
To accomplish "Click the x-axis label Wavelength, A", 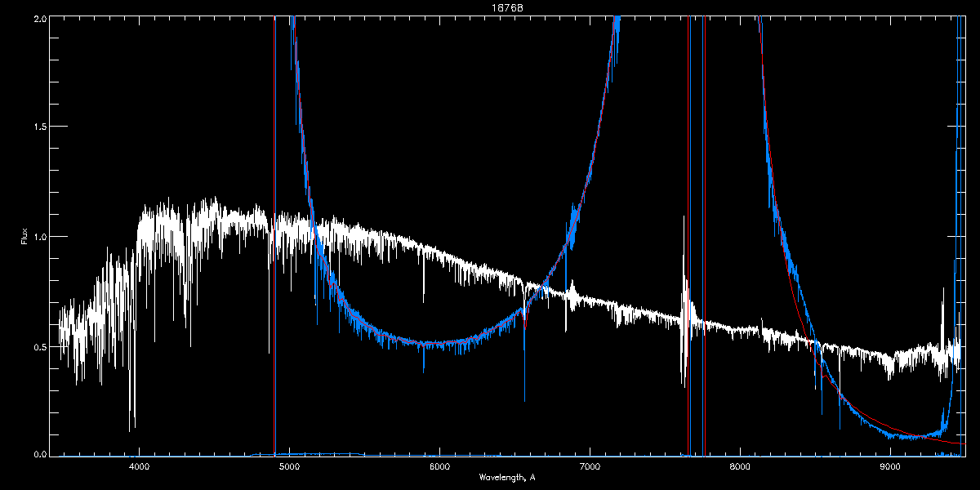I will [x=507, y=477].
